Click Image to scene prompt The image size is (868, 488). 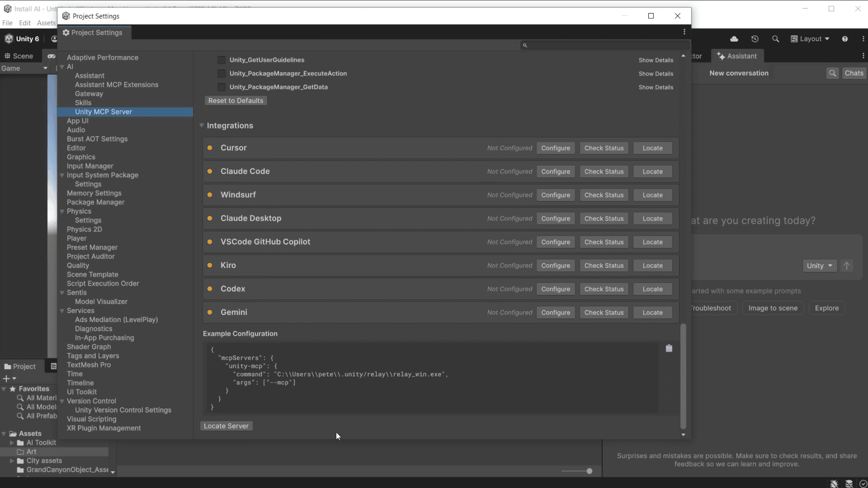773,308
